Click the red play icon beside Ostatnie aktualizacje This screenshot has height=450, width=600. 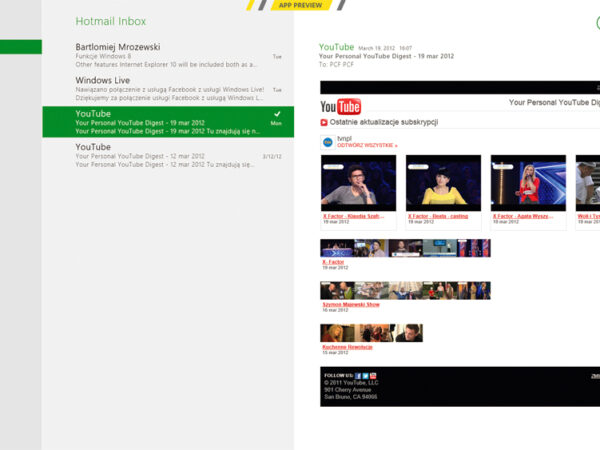pos(324,122)
